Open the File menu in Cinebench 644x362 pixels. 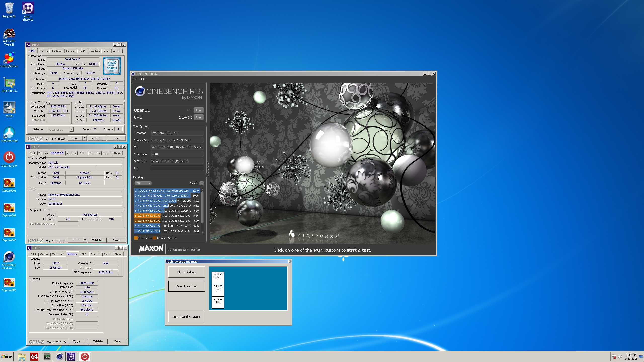(134, 79)
